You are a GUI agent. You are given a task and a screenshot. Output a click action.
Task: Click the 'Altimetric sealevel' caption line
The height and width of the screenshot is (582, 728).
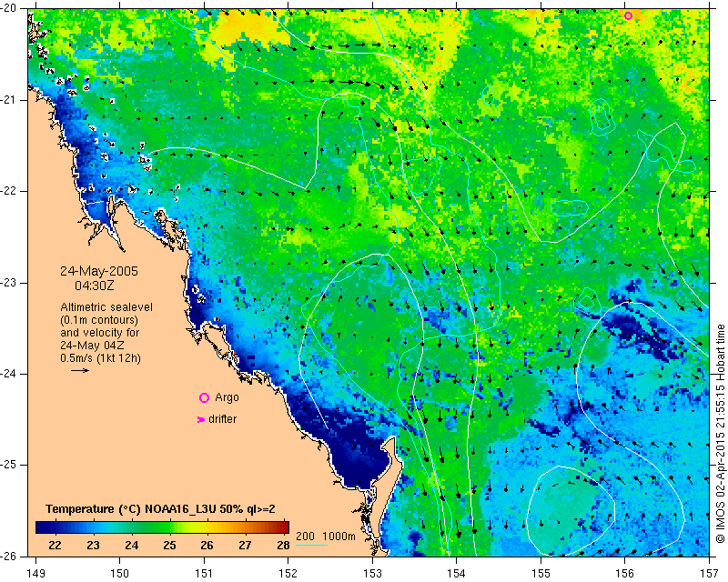click(x=106, y=307)
